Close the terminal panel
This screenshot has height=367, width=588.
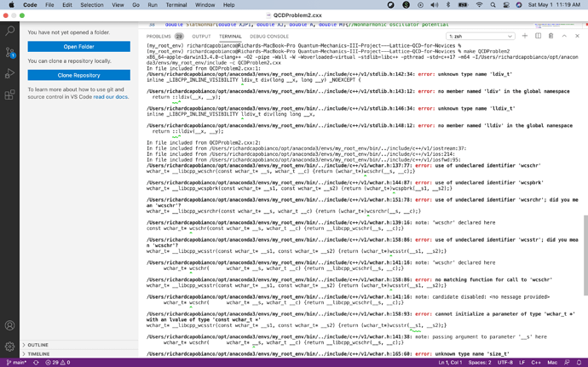pyautogui.click(x=577, y=36)
